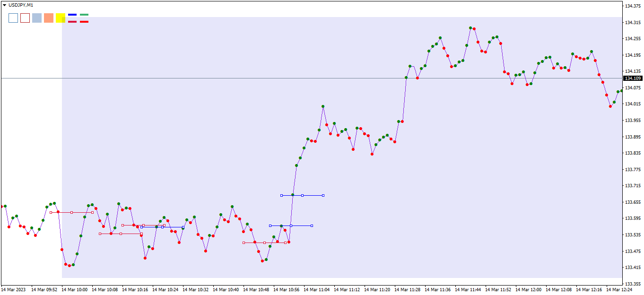The width and height of the screenshot is (644, 295).
Task: Click the "134.195" price axis label
Action: [633, 55]
